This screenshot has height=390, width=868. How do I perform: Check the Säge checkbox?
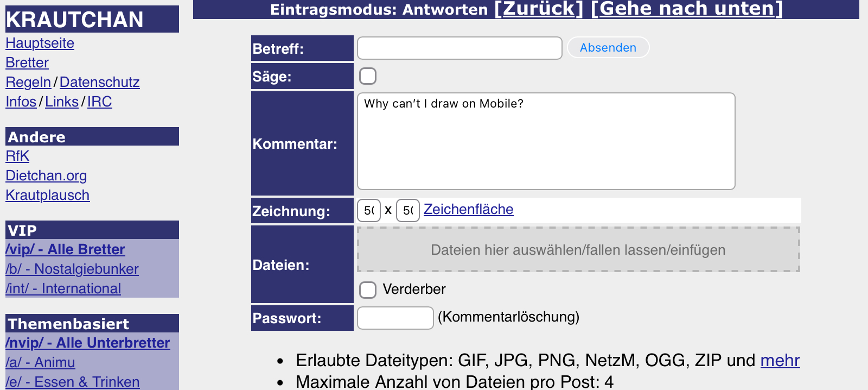tap(368, 76)
